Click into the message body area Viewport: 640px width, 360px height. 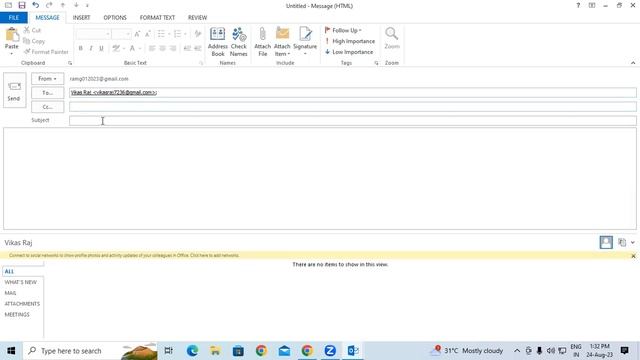pos(320,178)
